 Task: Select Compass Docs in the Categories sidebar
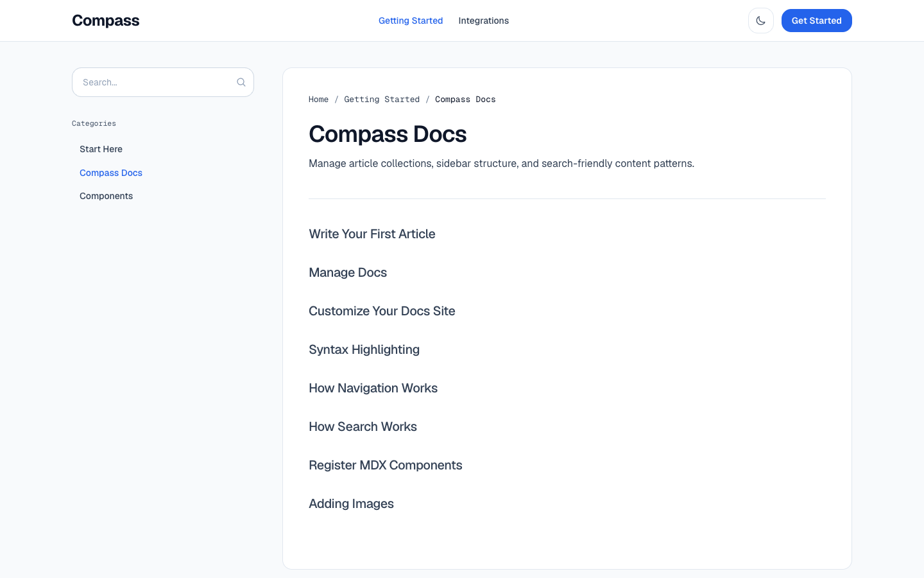tap(111, 173)
